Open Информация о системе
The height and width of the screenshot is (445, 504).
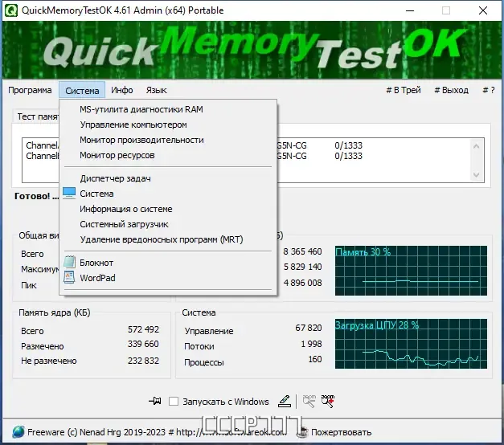(x=168, y=209)
